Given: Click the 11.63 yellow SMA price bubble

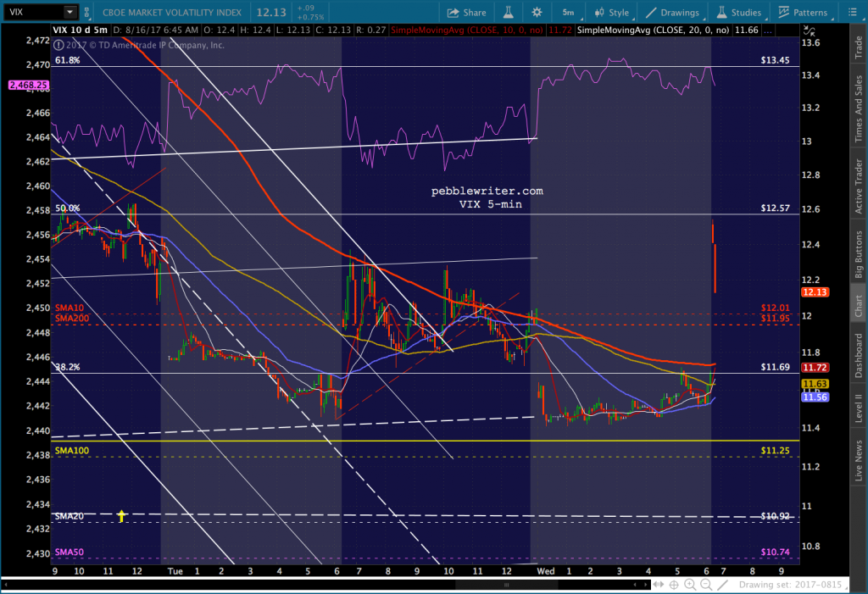Looking at the screenshot, I should [x=815, y=384].
